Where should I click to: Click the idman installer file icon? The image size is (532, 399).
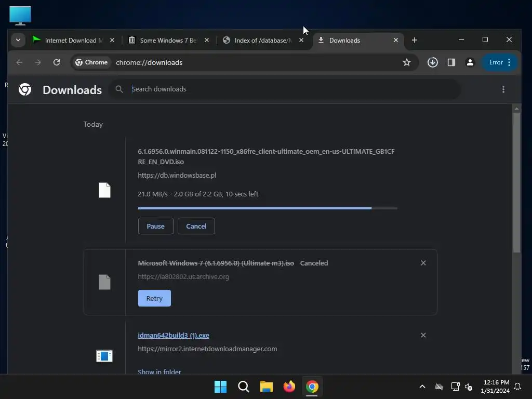pos(104,356)
